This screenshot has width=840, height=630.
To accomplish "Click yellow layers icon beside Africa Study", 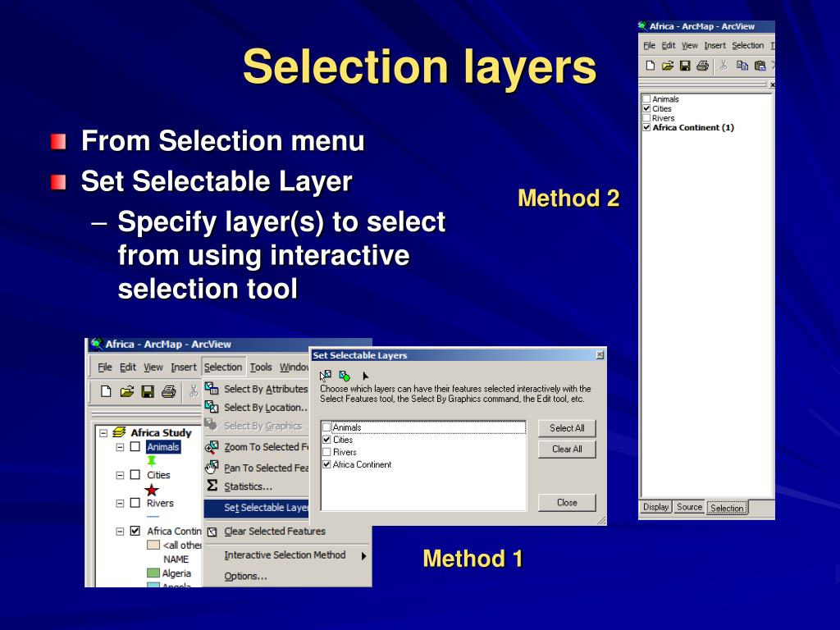I will pos(119,432).
